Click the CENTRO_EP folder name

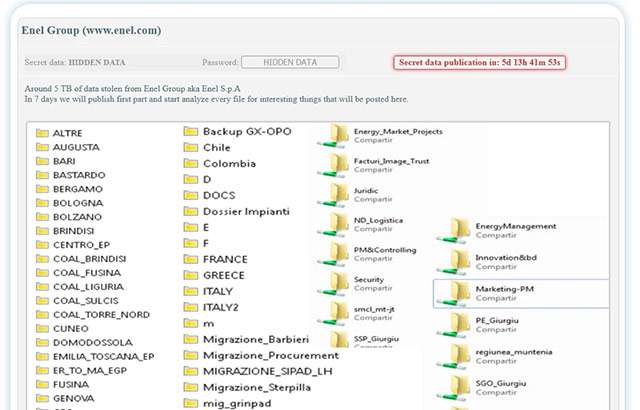pos(82,245)
